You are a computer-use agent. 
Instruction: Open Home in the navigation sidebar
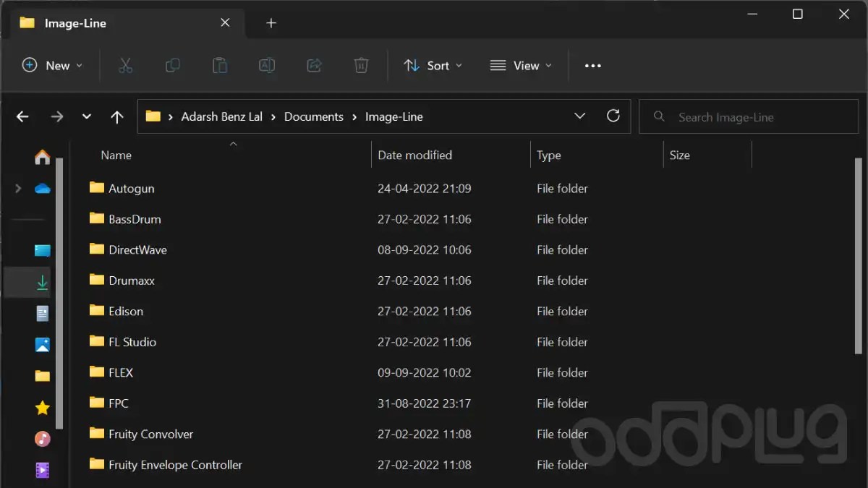43,157
